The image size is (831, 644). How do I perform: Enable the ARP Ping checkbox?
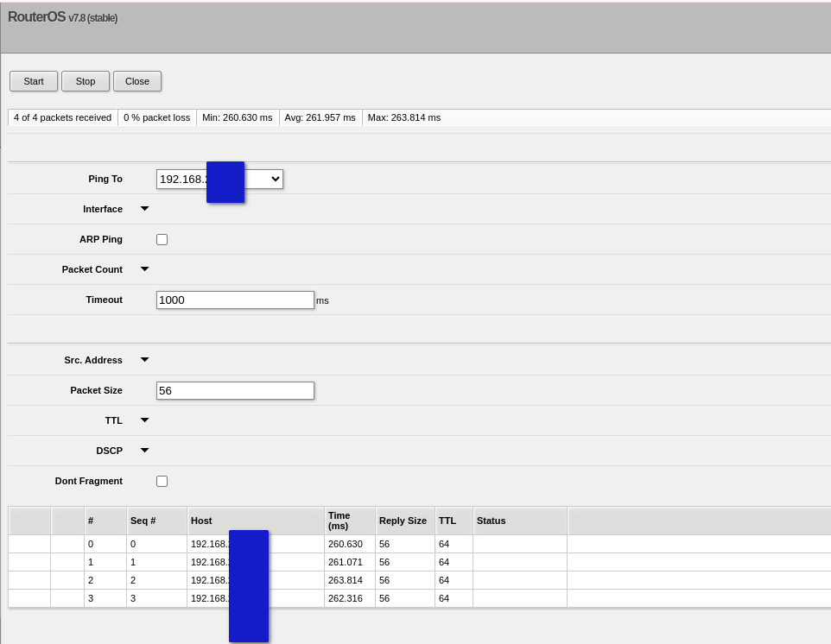tap(162, 239)
